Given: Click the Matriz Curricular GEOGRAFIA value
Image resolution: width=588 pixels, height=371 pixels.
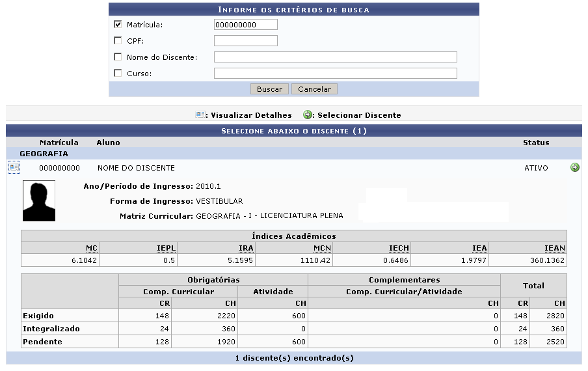Looking at the screenshot, I should pos(269,215).
